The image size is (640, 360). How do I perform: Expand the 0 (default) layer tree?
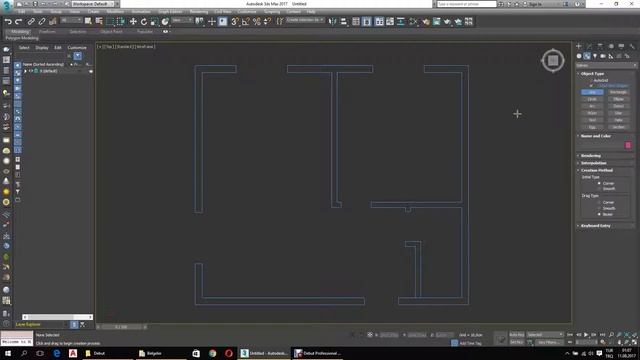point(25,71)
